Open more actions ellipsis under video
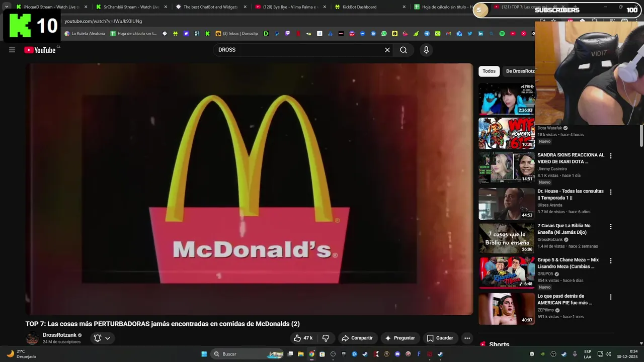The height and width of the screenshot is (362, 644). tap(467, 338)
